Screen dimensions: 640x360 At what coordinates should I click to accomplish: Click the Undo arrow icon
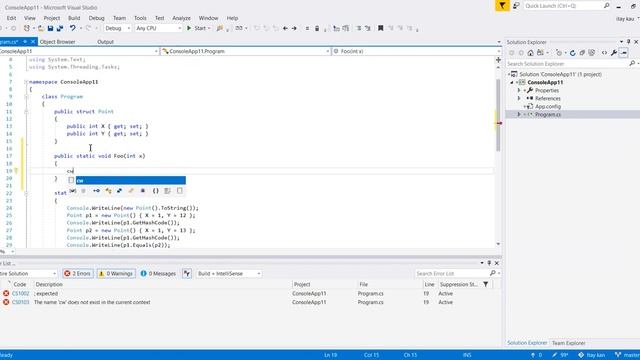[72, 28]
